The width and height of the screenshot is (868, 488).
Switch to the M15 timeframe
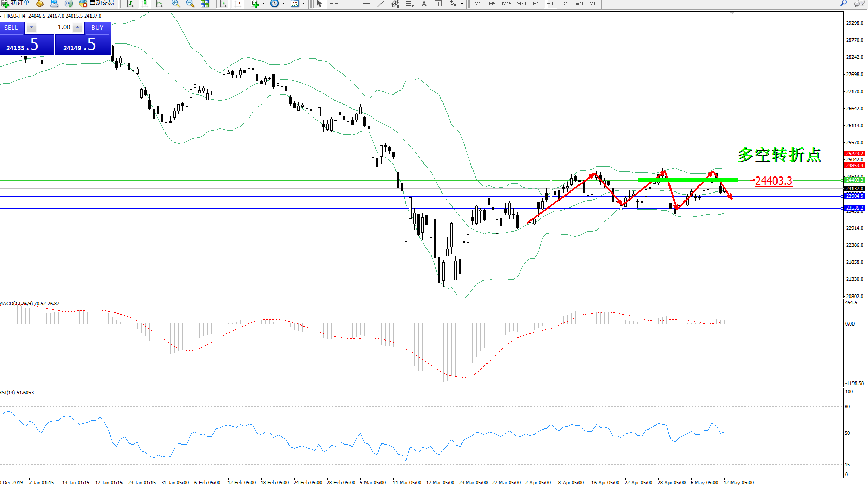507,4
